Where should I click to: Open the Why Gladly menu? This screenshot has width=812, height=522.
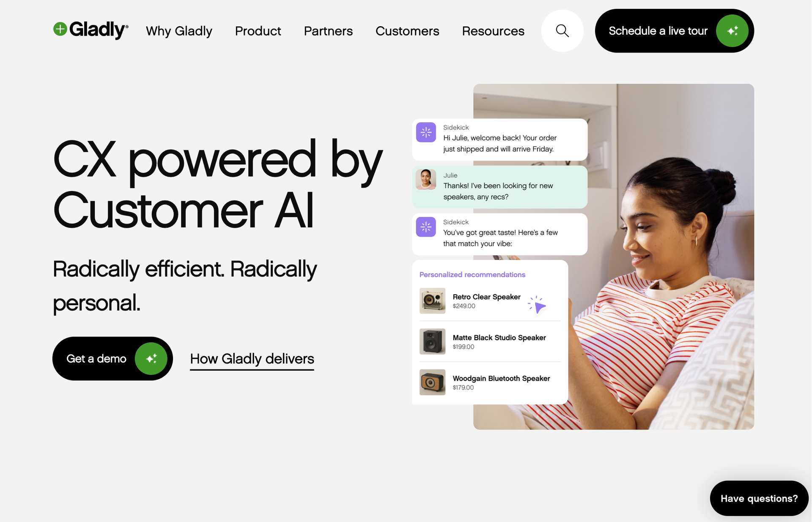179,31
